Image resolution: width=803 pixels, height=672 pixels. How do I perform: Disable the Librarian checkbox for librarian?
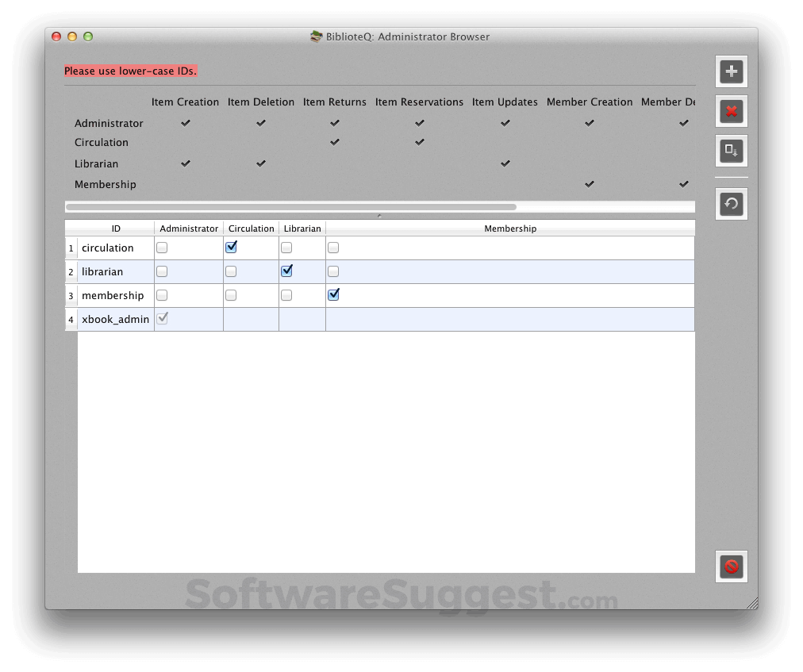286,271
